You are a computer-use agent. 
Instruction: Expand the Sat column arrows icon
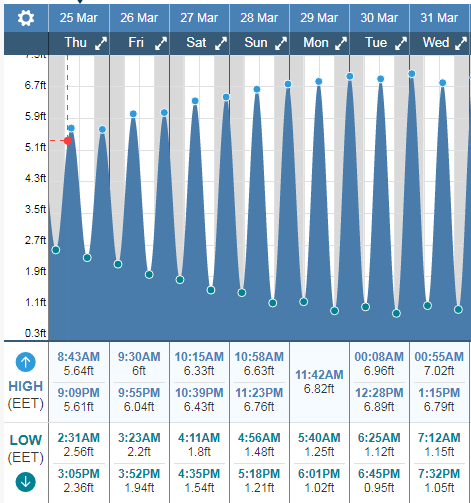[x=221, y=43]
